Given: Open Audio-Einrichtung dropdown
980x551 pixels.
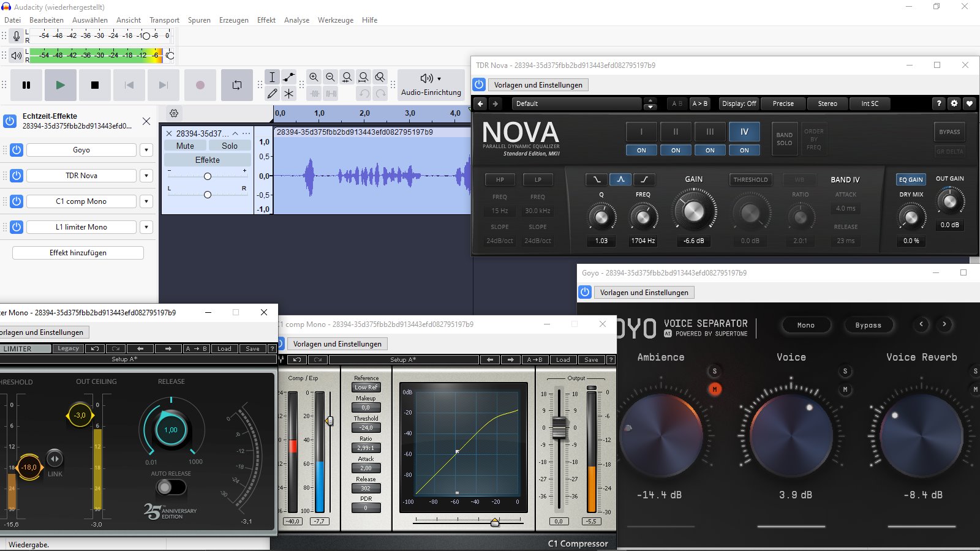Looking at the screenshot, I should point(431,85).
